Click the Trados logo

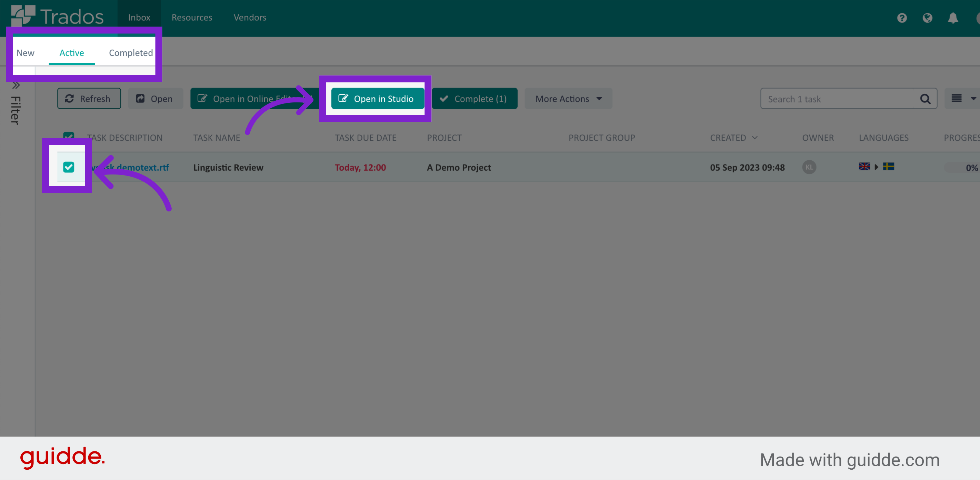(57, 16)
